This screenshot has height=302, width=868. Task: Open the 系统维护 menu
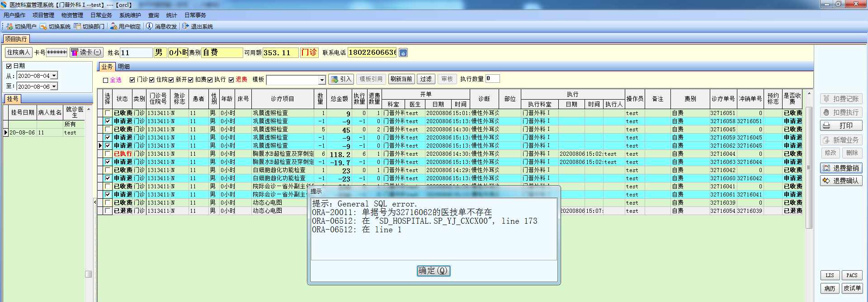point(130,15)
